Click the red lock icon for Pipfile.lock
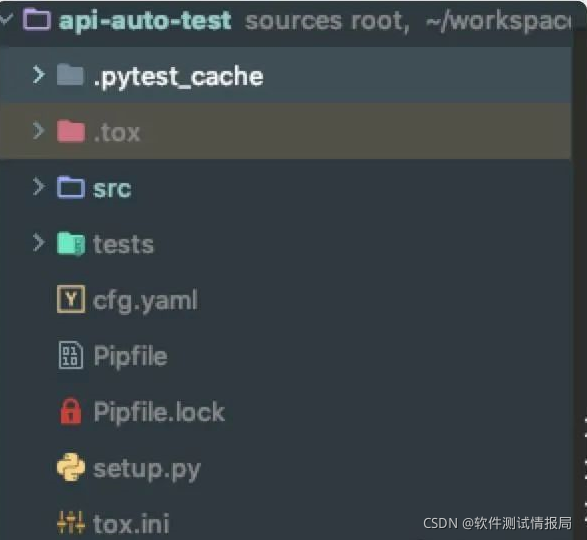 [71, 411]
